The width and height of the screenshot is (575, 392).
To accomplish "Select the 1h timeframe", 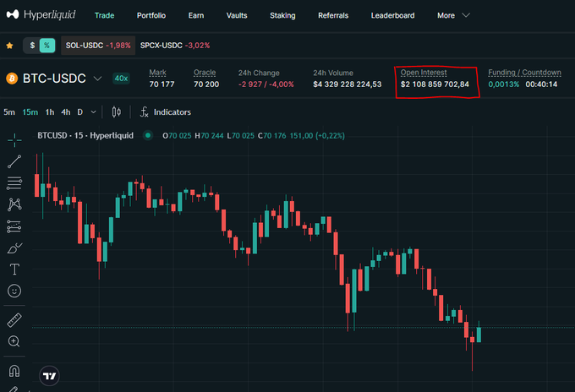I will [50, 112].
